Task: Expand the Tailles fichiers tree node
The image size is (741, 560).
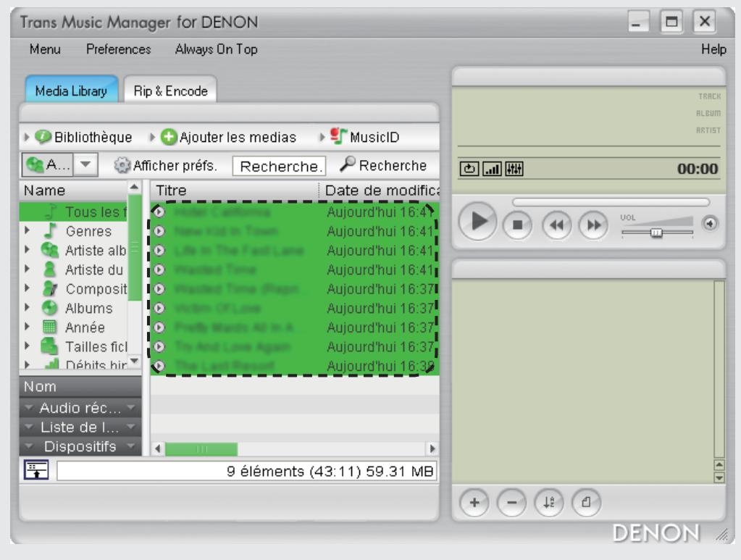Action: point(27,346)
